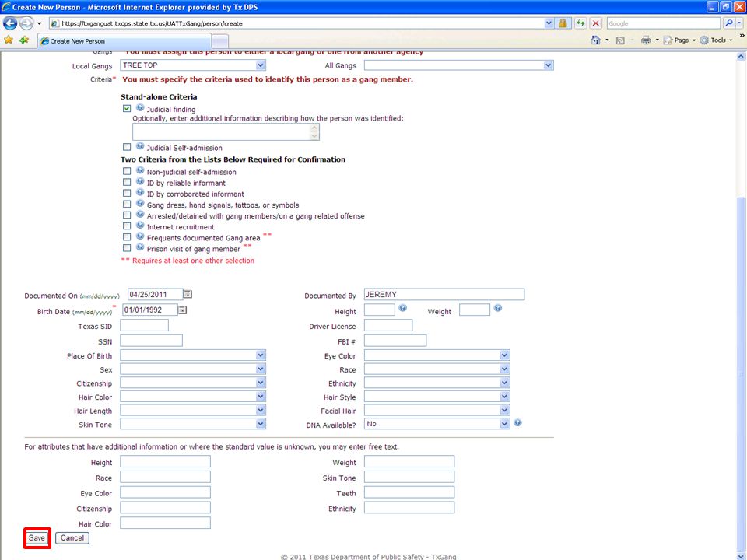Click in the Documented By field

click(x=444, y=294)
